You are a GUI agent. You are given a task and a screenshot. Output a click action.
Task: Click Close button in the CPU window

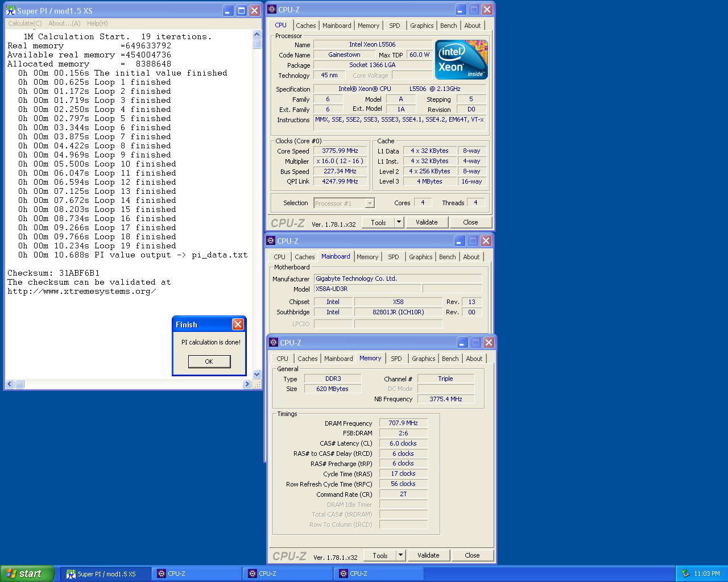coord(470,222)
